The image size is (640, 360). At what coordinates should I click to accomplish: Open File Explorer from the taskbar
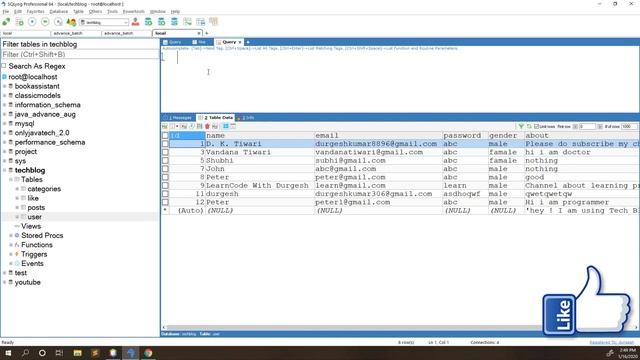78,353
